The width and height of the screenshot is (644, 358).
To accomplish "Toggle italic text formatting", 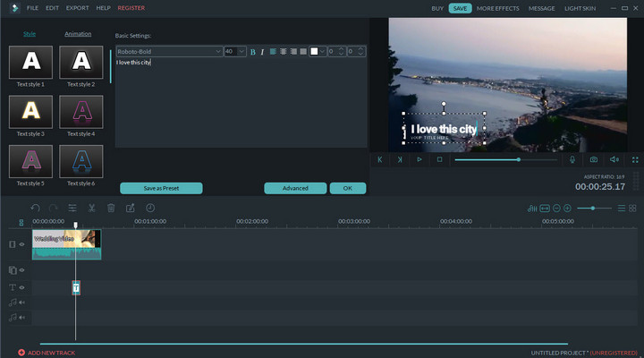I will [x=262, y=52].
